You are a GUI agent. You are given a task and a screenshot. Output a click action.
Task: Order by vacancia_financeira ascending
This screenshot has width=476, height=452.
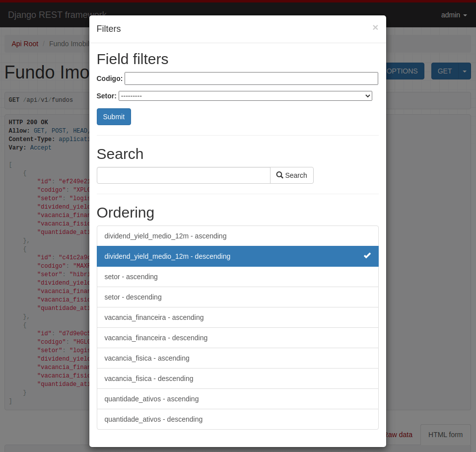point(237,317)
